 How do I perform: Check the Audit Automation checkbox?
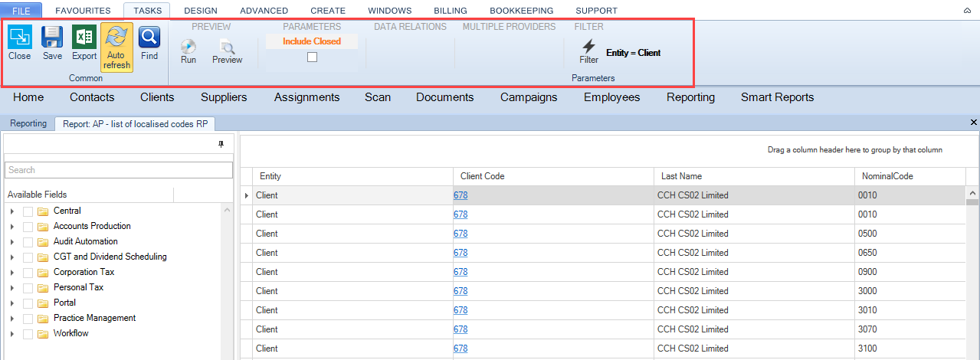tap(28, 242)
